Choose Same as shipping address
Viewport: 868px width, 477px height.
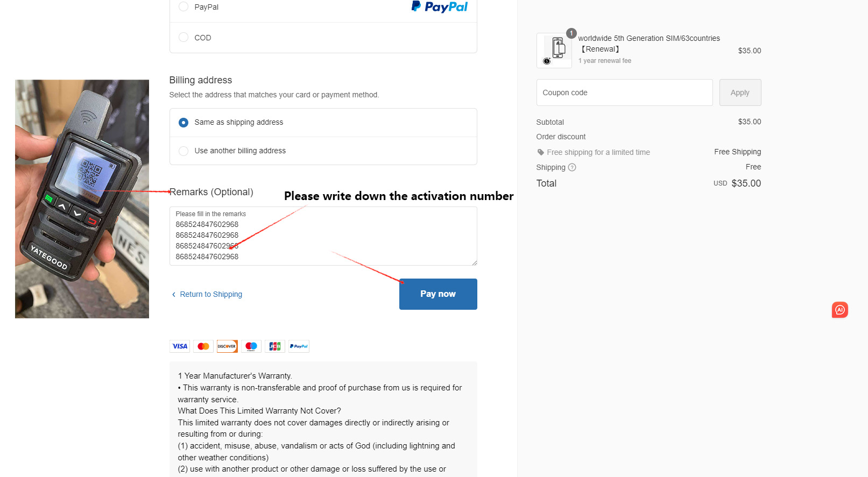184,123
